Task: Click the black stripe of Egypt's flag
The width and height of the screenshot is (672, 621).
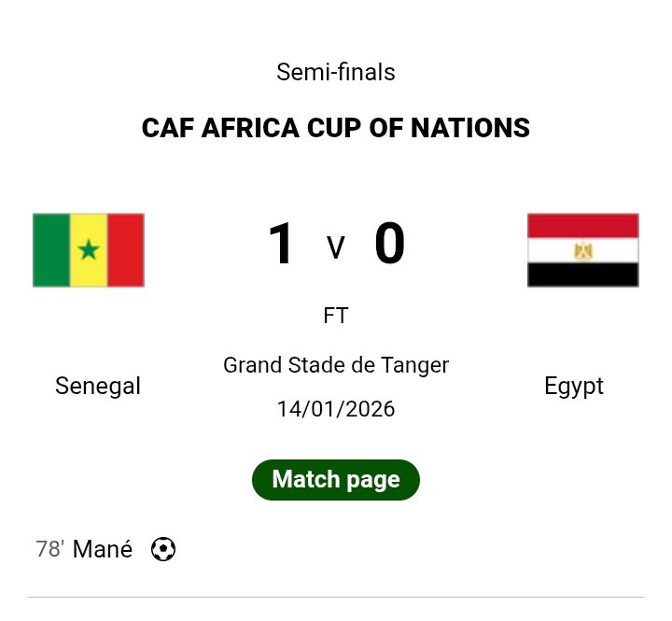Action: 582,275
